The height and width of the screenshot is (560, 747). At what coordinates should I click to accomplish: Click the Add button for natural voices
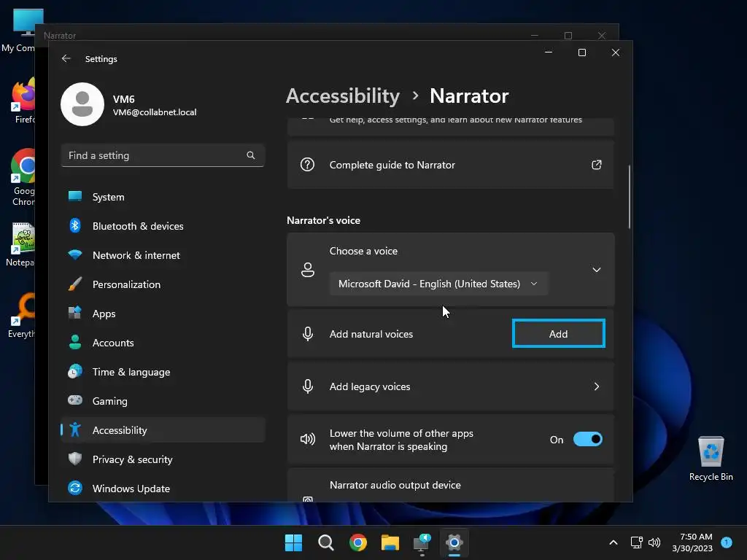pos(558,333)
